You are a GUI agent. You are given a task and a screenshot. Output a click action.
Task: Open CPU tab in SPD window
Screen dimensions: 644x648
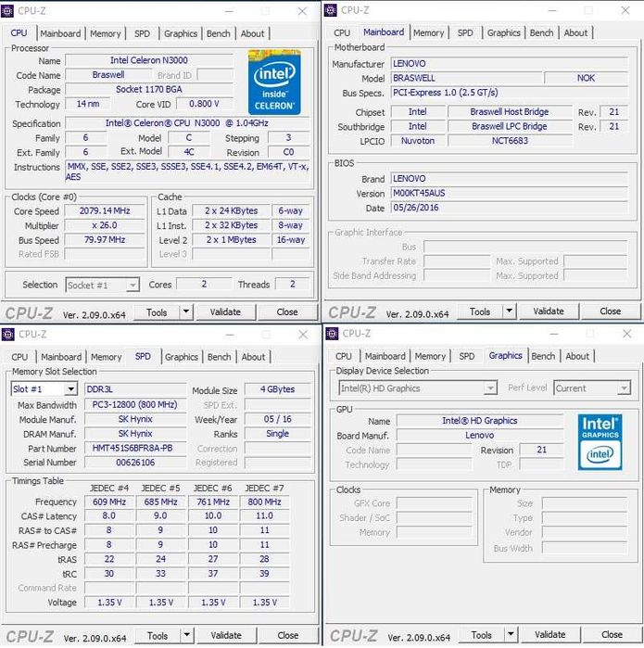pos(19,357)
